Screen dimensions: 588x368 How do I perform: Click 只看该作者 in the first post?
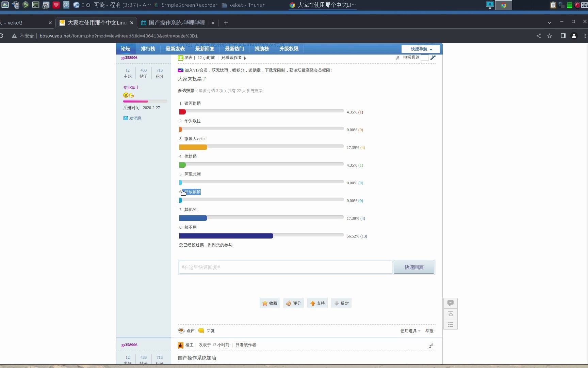tap(231, 58)
